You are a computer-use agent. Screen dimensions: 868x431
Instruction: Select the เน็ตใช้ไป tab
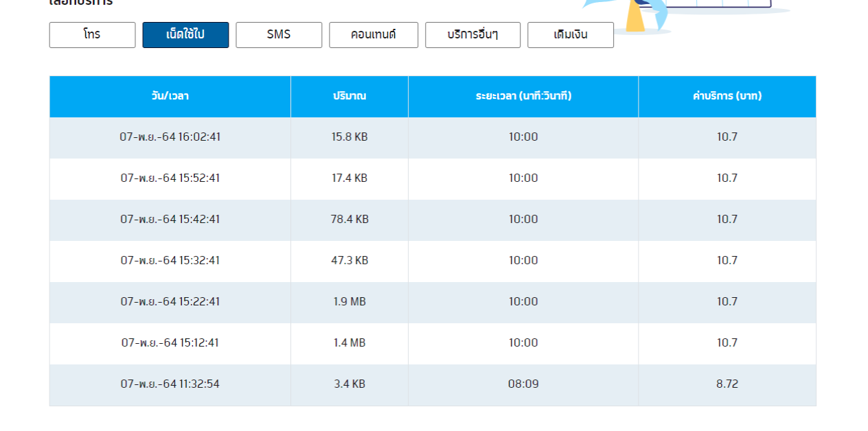tap(185, 35)
